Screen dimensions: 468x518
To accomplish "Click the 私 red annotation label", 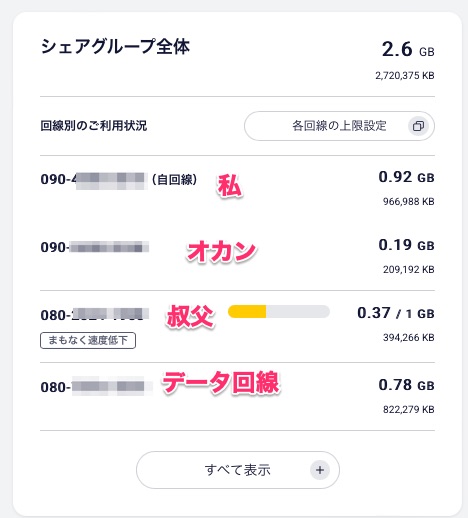I will tap(229, 186).
